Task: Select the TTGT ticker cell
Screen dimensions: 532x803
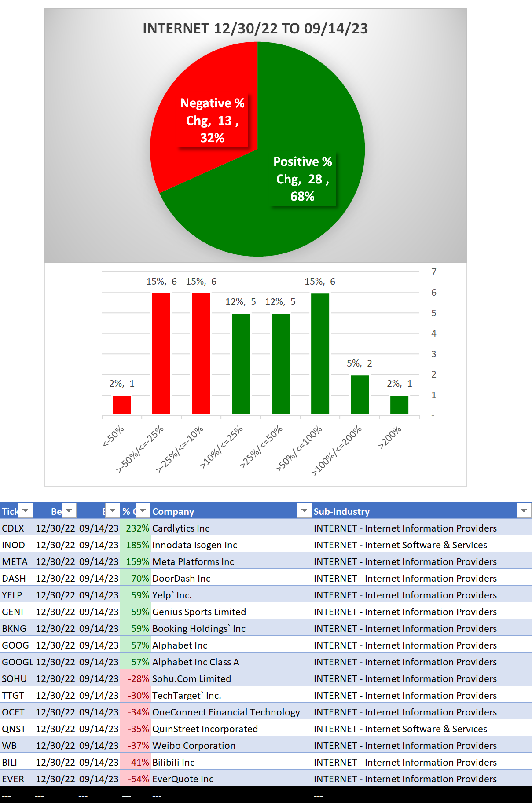Action: click(x=17, y=695)
